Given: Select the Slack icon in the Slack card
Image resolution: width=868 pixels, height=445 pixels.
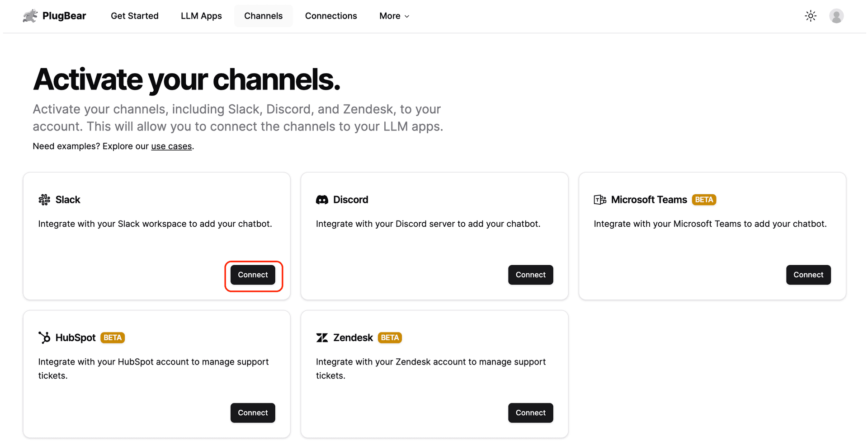Looking at the screenshot, I should [x=44, y=199].
